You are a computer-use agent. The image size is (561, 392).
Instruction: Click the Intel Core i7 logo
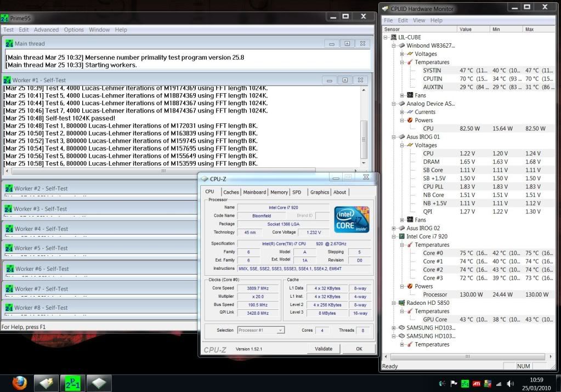[352, 220]
